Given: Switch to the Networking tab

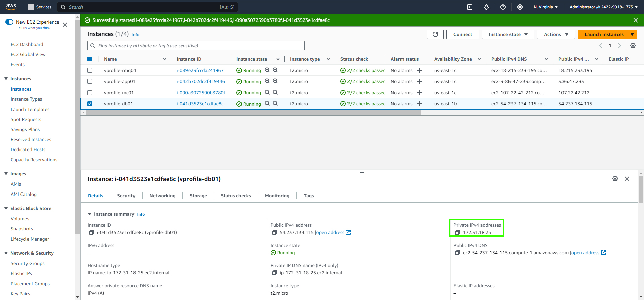Looking at the screenshot, I should click(162, 196).
